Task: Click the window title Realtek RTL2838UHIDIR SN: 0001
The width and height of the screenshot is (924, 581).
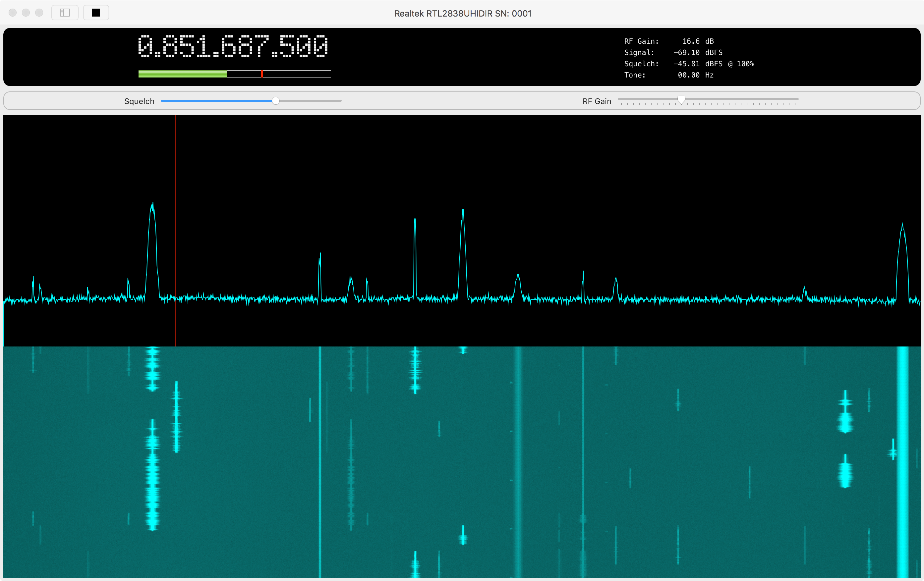Action: [463, 14]
